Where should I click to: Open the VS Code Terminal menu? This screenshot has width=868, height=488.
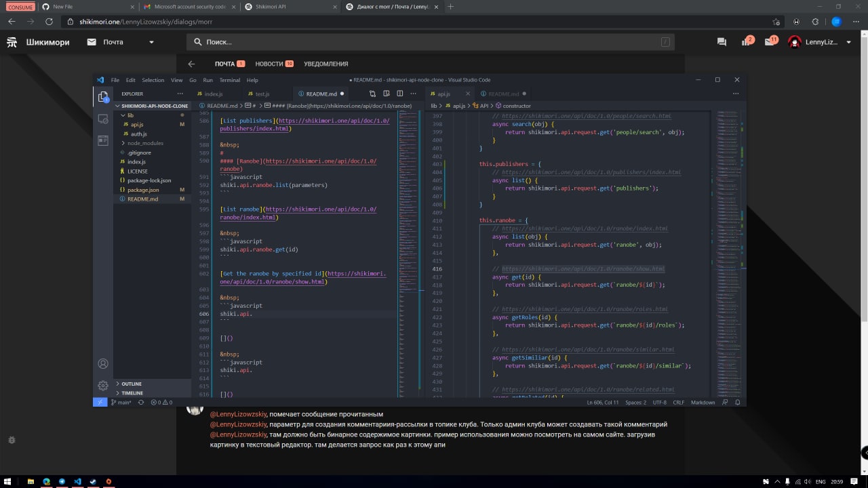coord(230,80)
